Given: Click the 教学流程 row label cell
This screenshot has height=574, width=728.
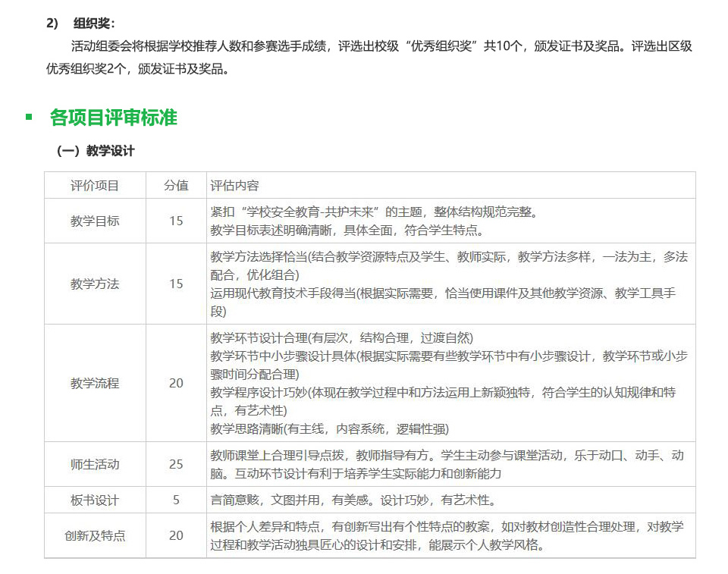Looking at the screenshot, I should (95, 383).
